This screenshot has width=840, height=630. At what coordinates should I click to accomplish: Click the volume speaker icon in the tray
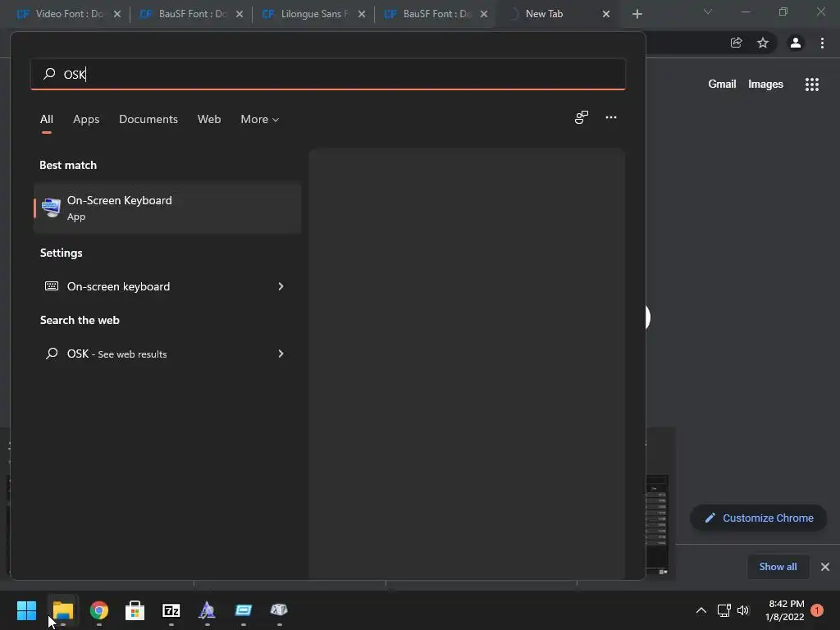click(743, 610)
